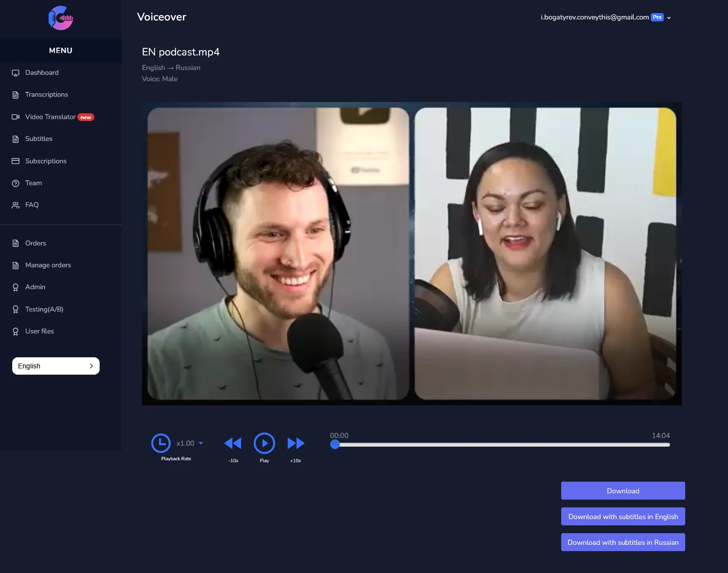Open the Manage orders page
The height and width of the screenshot is (573, 728).
[48, 265]
